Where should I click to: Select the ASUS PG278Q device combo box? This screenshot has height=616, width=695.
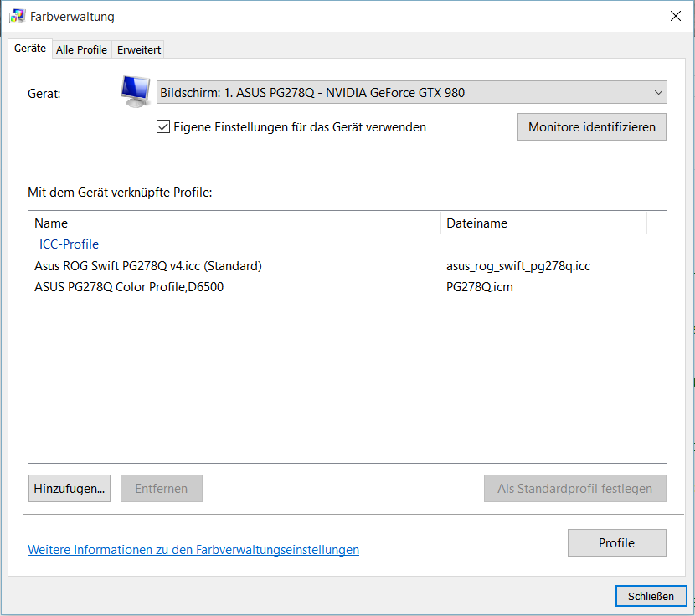[x=411, y=93]
